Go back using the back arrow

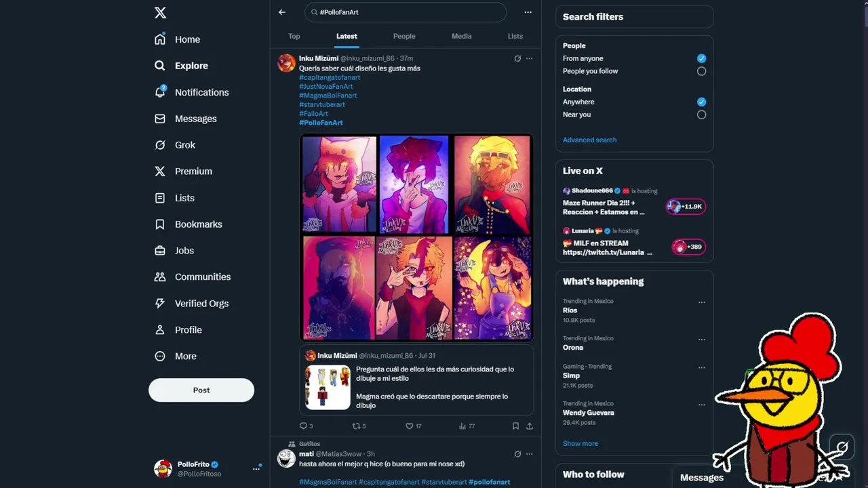click(282, 12)
